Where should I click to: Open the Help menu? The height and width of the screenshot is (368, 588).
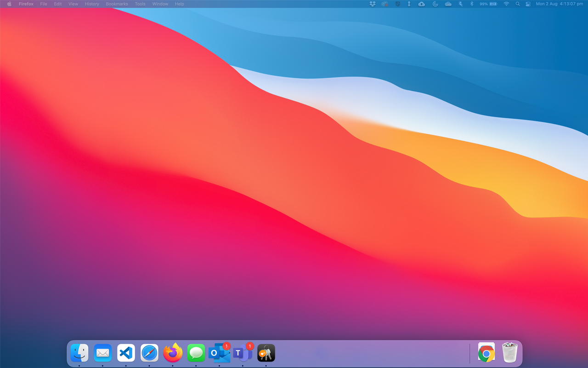pyautogui.click(x=179, y=4)
